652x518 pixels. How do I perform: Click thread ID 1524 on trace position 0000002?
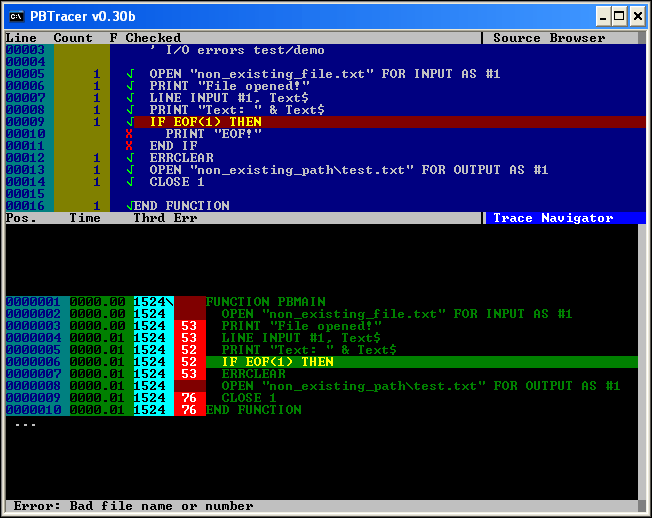click(x=150, y=314)
